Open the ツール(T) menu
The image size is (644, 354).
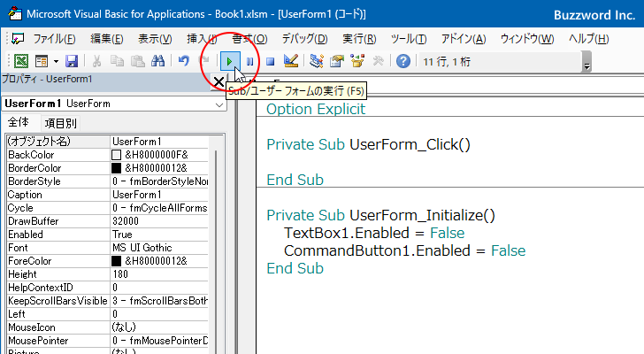click(409, 39)
